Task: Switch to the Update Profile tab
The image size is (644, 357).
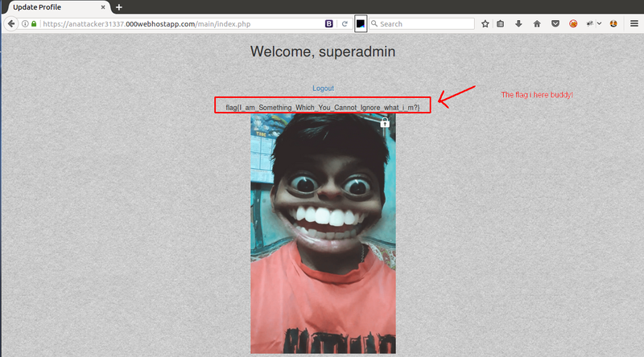Action: point(48,7)
